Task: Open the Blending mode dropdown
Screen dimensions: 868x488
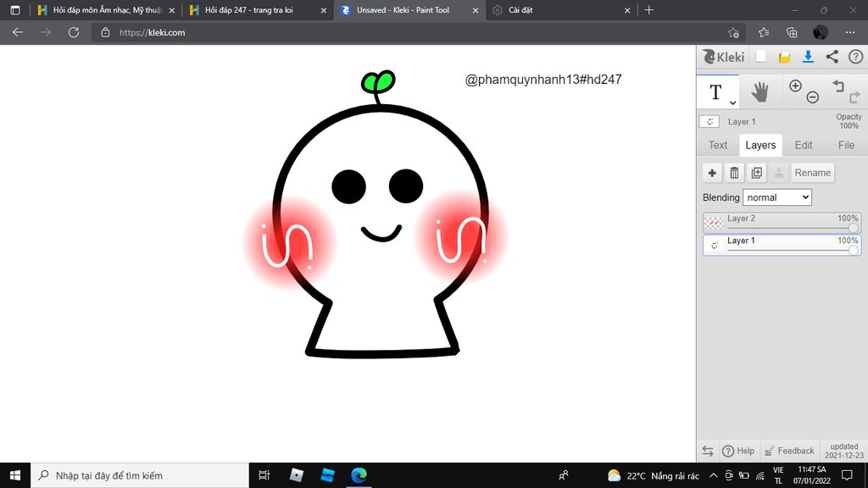Action: [777, 197]
